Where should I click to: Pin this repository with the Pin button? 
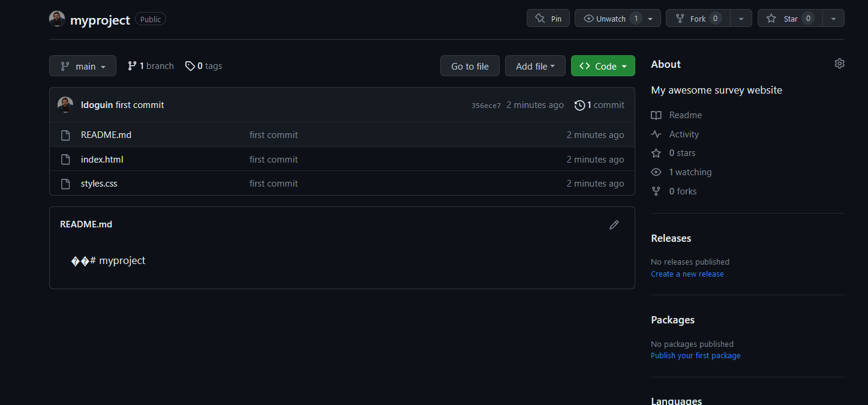point(548,18)
